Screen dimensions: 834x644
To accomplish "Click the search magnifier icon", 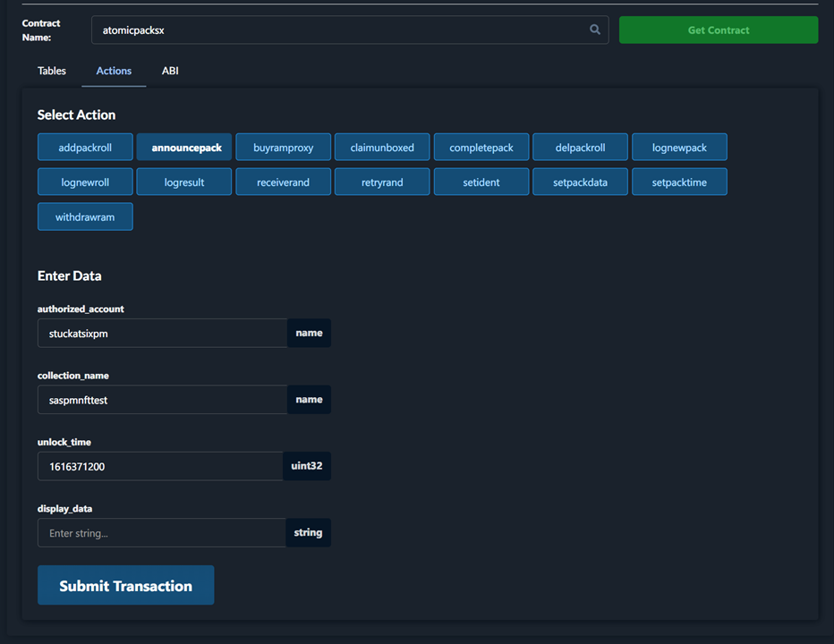I will coord(595,30).
